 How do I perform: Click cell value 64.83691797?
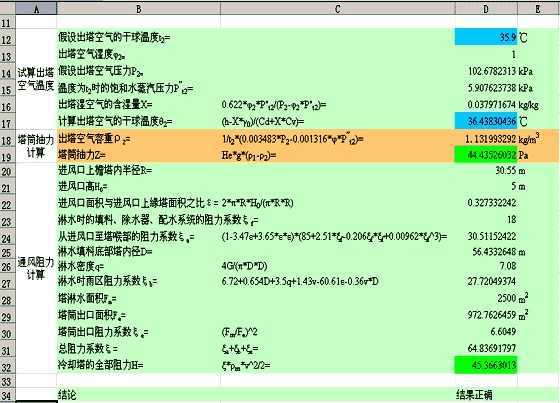tap(492, 348)
